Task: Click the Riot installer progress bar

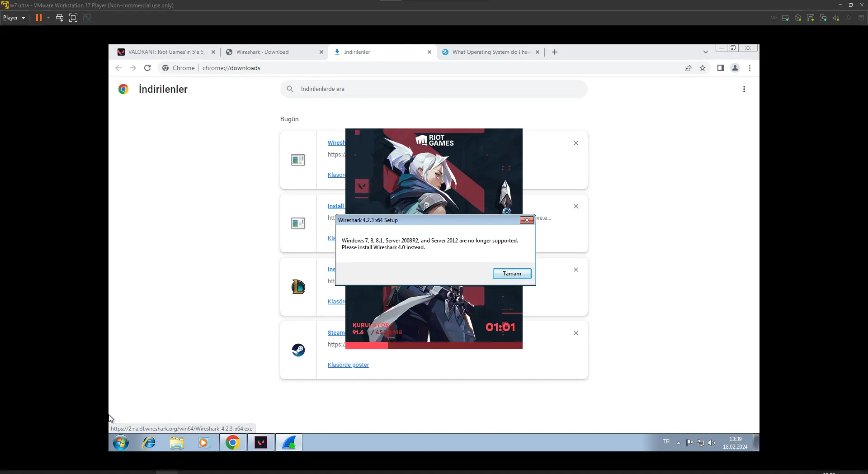Action: coord(434,346)
